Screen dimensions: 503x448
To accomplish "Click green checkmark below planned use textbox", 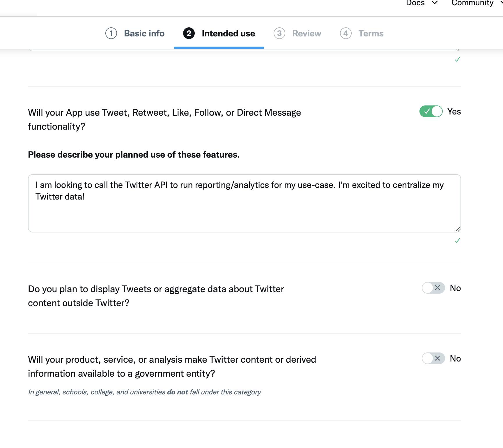I will pyautogui.click(x=457, y=241).
